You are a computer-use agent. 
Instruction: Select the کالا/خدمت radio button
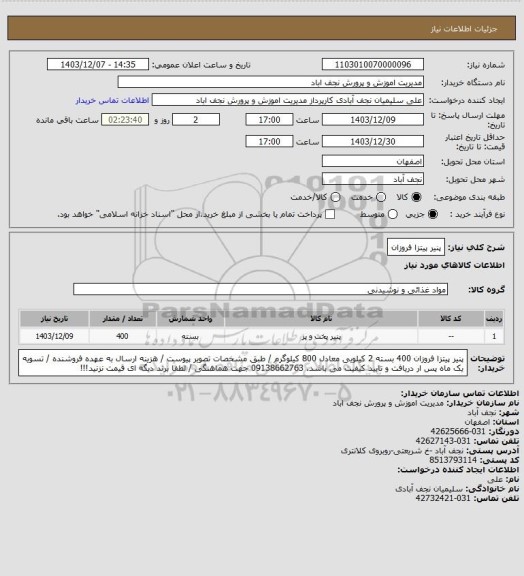[335, 197]
